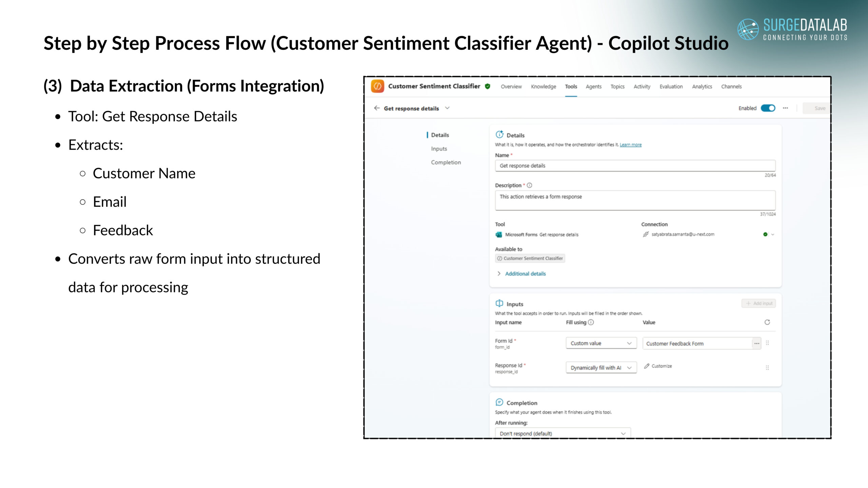Open the Dynamically fill with AI dropdown

pos(601,368)
